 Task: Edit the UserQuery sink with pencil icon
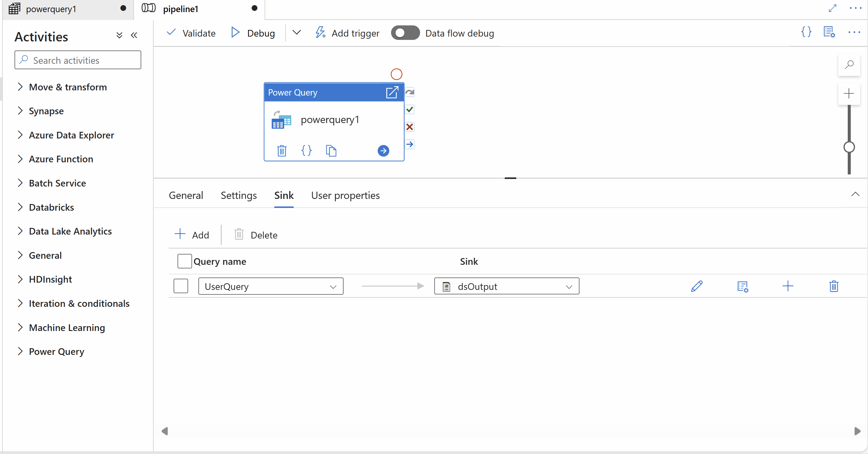[697, 286]
